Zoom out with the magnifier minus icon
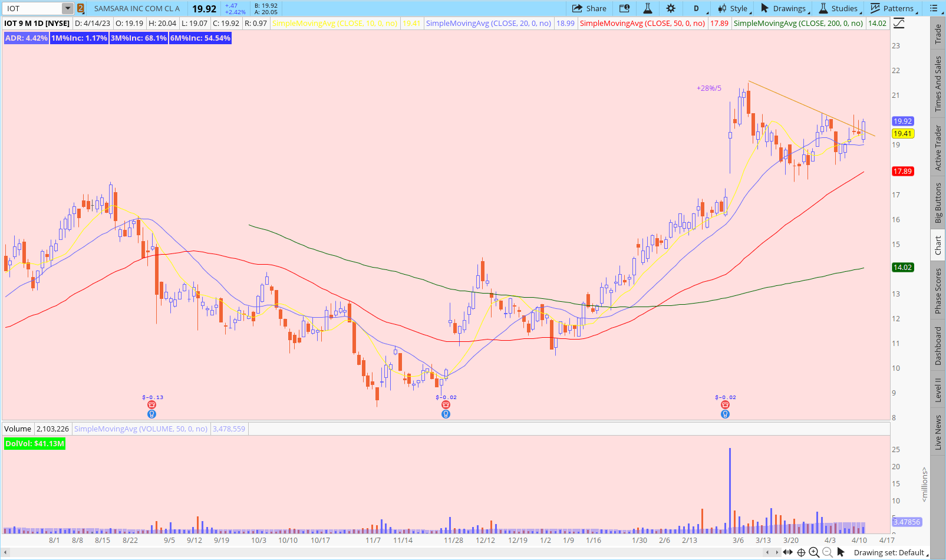The width and height of the screenshot is (946, 560). (x=828, y=552)
